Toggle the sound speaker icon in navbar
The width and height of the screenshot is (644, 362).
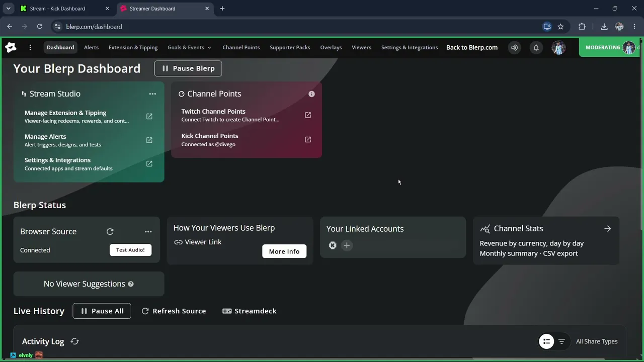pyautogui.click(x=514, y=47)
